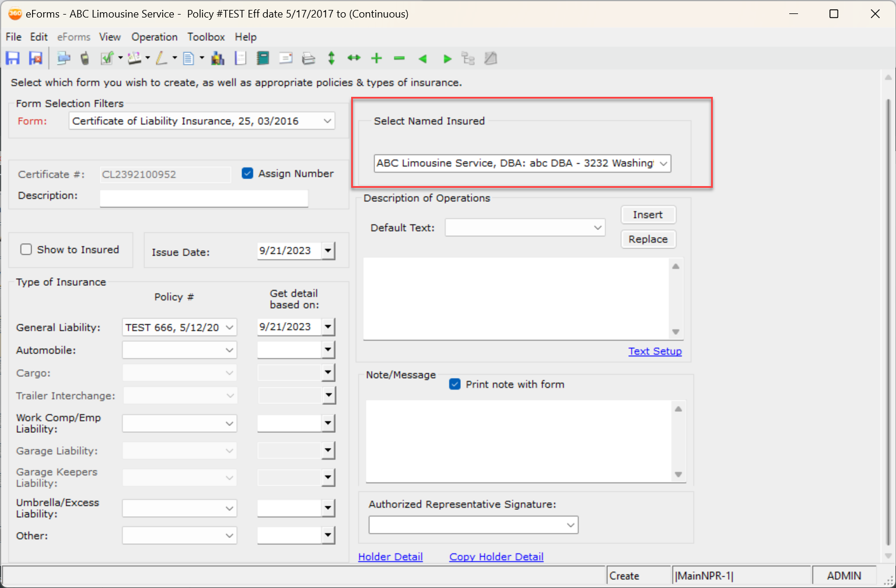Click the Insert button
This screenshot has width=896, height=588.
point(647,215)
